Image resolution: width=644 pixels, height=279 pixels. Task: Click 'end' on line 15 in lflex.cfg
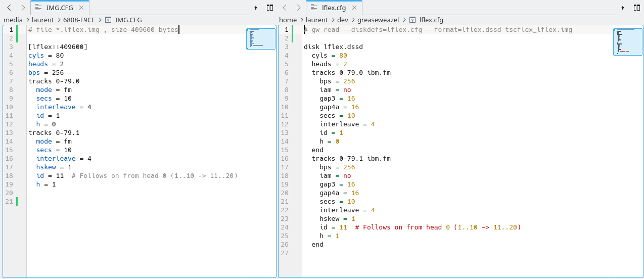click(317, 150)
